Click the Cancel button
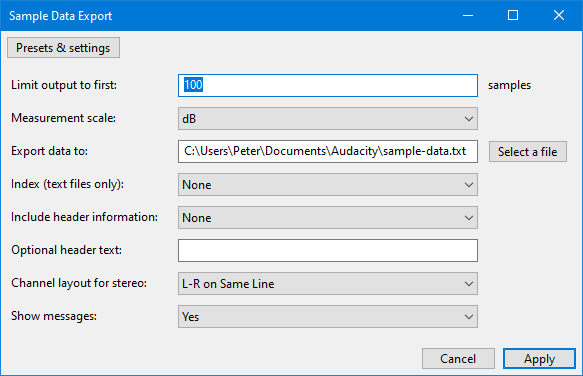Viewport: 583px width, 376px height. point(458,359)
